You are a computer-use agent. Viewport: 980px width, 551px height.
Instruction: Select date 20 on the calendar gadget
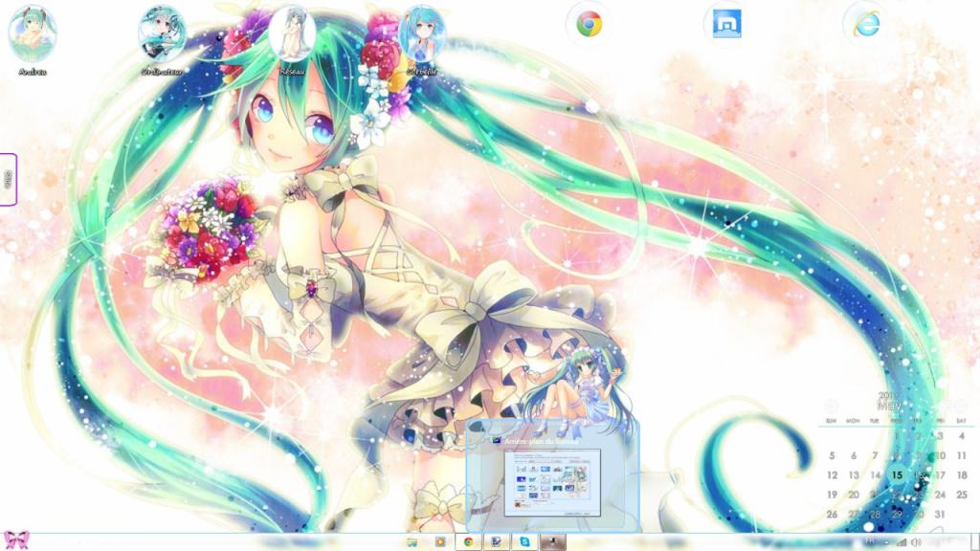click(x=853, y=495)
